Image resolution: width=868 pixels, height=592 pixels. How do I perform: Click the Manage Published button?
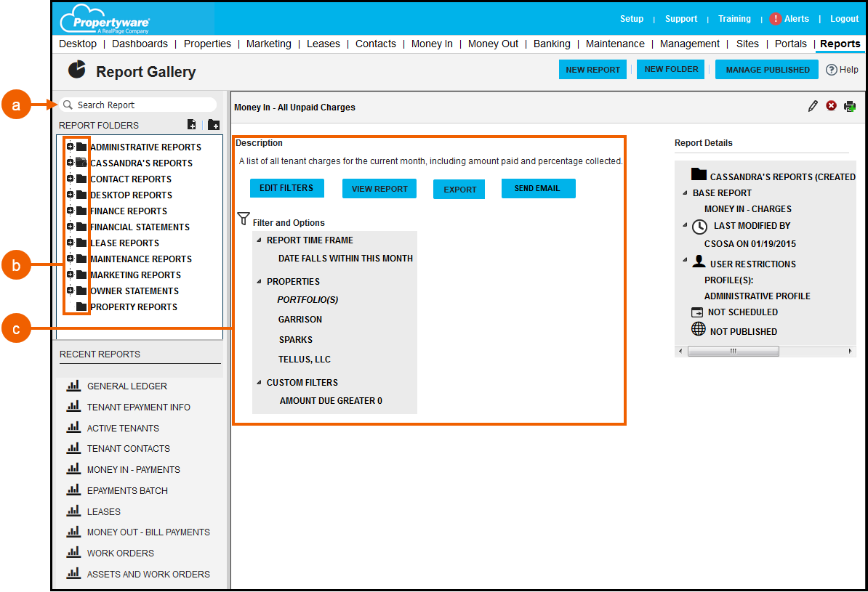point(767,70)
